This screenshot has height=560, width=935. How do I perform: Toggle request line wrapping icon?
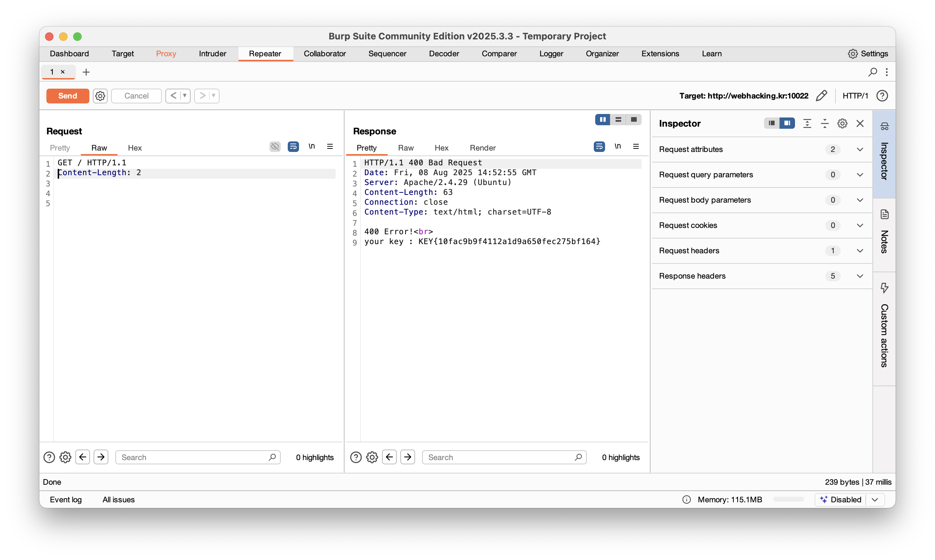click(x=293, y=146)
